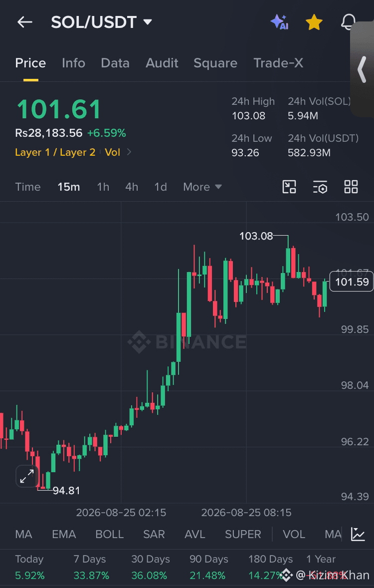The width and height of the screenshot is (374, 588).
Task: Tap the 30 Days 36.08% performance
Action: 151,567
